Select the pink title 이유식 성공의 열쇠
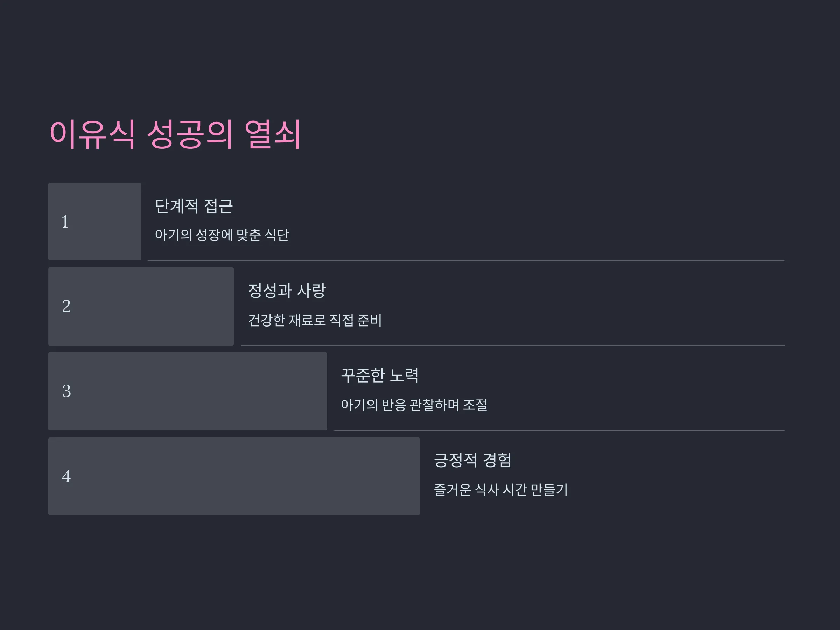The width and height of the screenshot is (840, 630). 175,134
